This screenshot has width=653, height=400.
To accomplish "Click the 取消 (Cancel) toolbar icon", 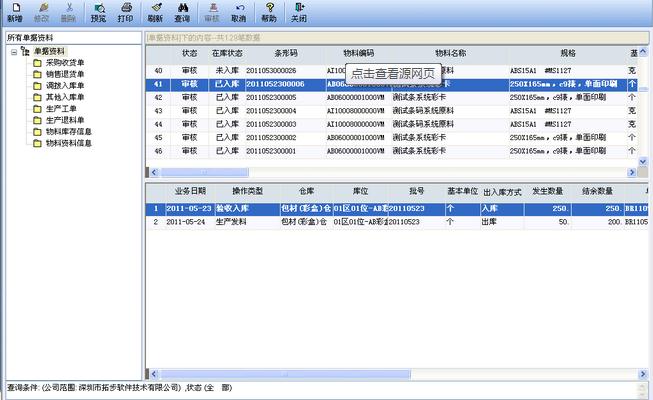I will point(239,12).
